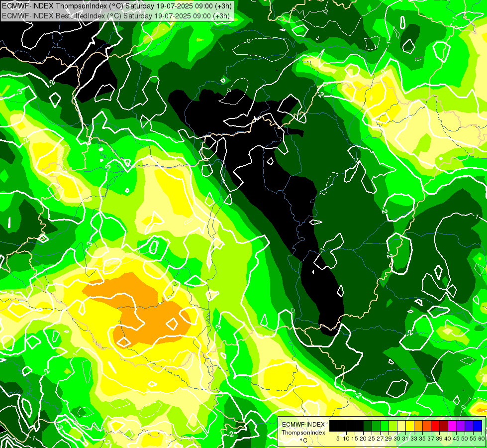Screen dimensions: 487x448
Task: Pick the pale yellow legend swatch (30–31)
Action: pyautogui.click(x=401, y=426)
